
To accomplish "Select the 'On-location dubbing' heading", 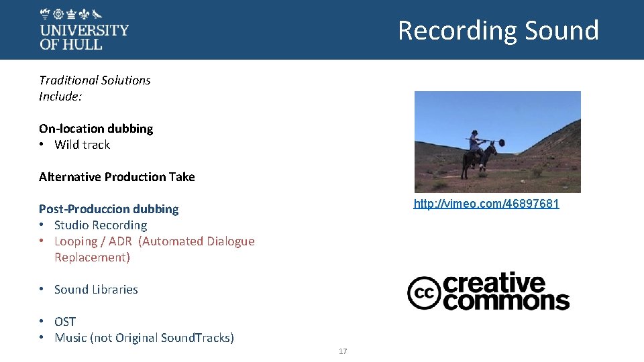I will (96, 129).
